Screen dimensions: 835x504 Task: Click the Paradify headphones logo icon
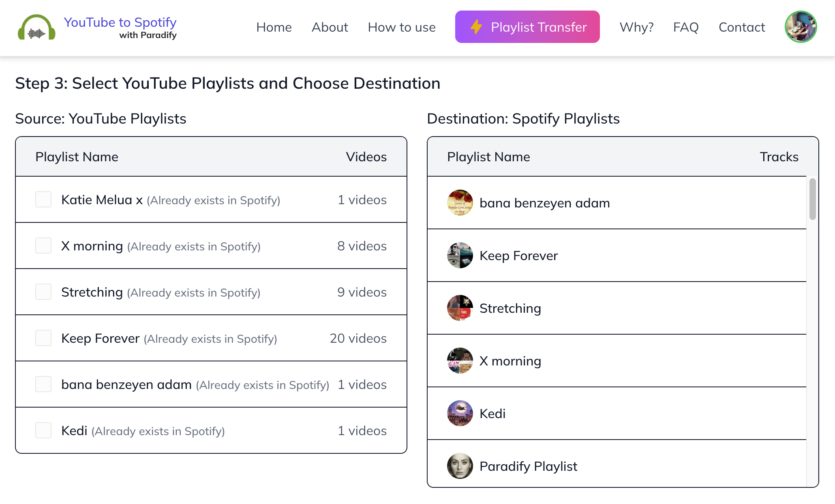click(36, 27)
